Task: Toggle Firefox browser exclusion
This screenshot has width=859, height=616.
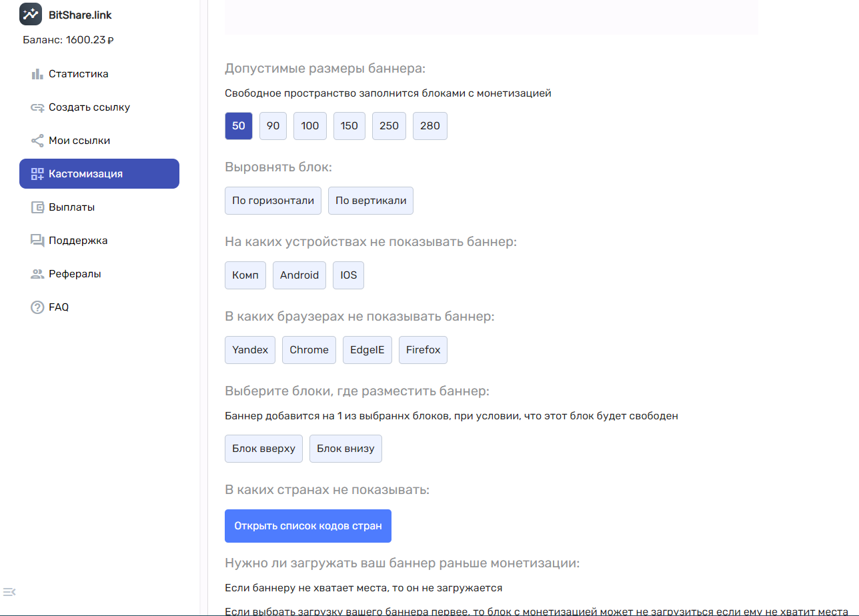Action: [x=423, y=350]
